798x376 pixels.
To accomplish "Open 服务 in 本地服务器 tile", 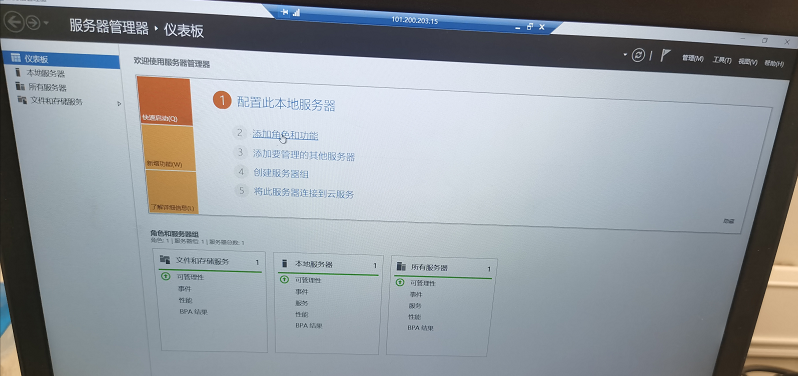I will pos(302,303).
